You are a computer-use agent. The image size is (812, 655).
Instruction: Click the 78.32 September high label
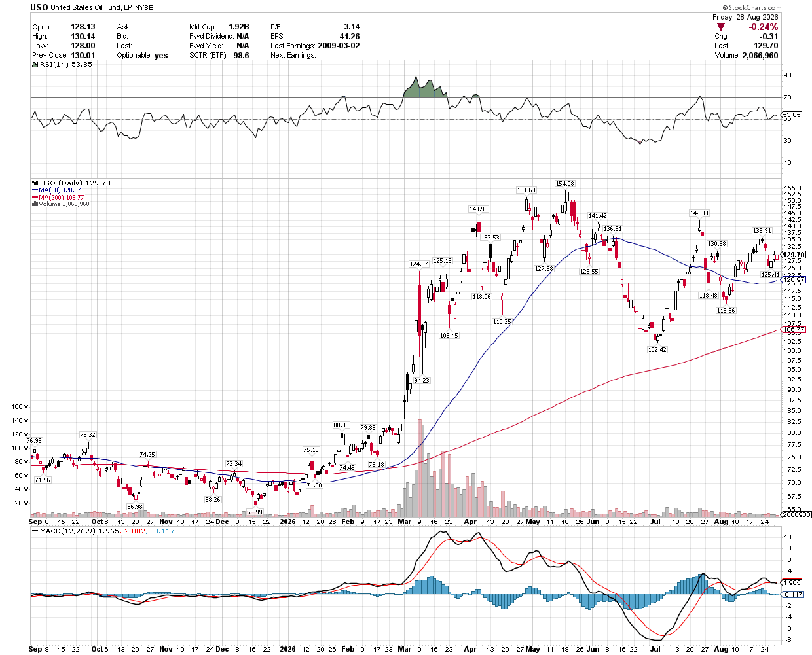(x=87, y=435)
